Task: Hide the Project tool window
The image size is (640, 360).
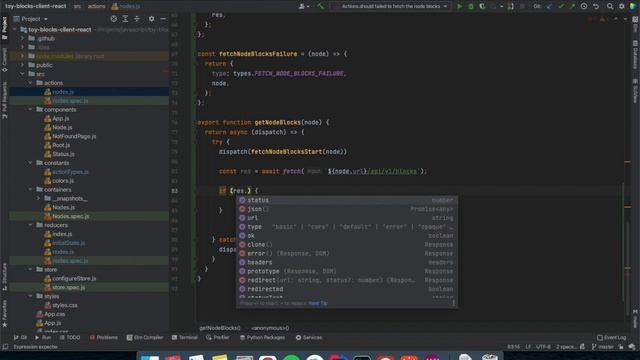Action: (x=163, y=19)
